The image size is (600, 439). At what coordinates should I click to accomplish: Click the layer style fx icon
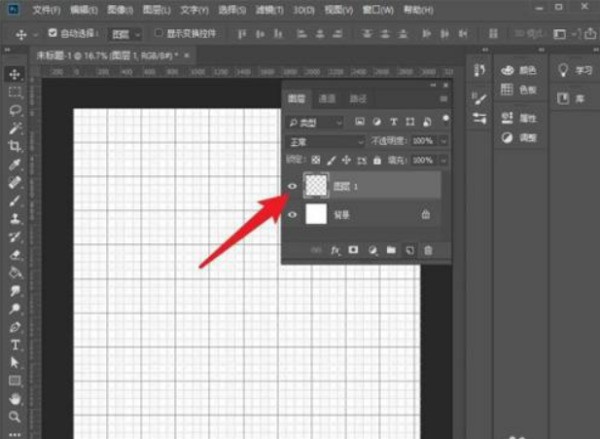pyautogui.click(x=335, y=251)
